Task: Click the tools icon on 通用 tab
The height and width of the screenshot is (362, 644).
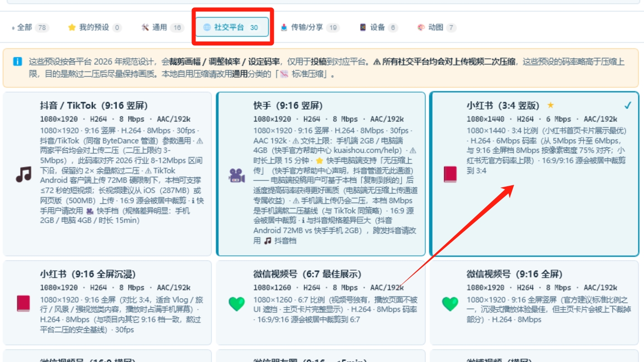Action: [145, 27]
